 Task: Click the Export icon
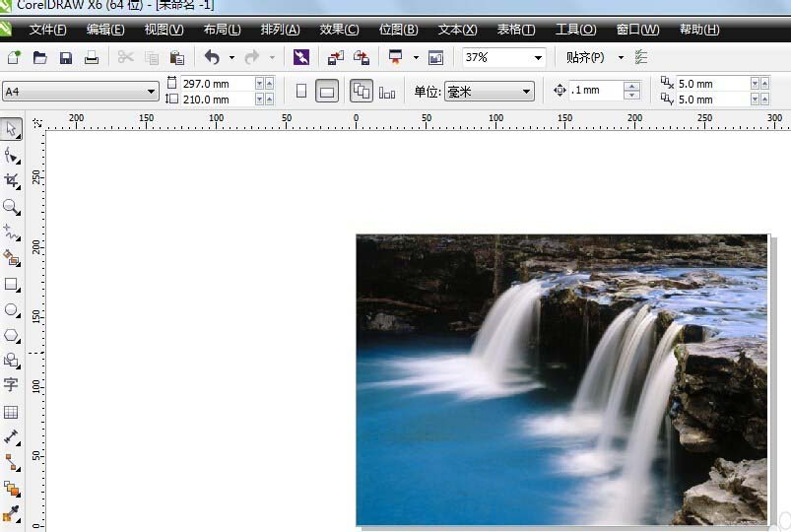coord(362,57)
